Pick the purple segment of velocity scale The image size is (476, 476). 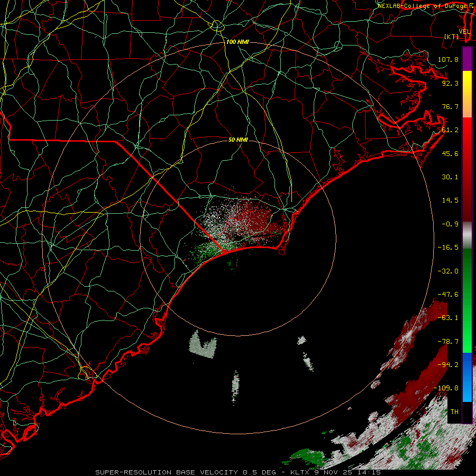point(467,59)
